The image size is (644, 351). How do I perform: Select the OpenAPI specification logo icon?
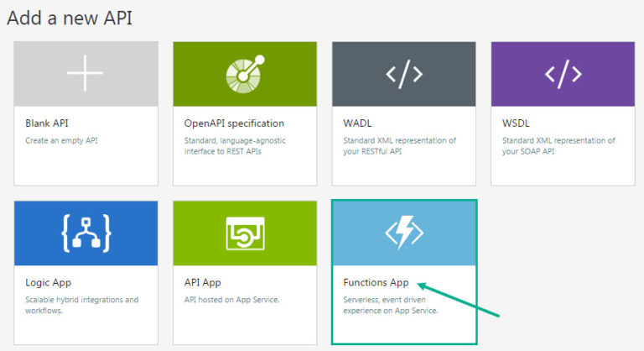click(245, 74)
